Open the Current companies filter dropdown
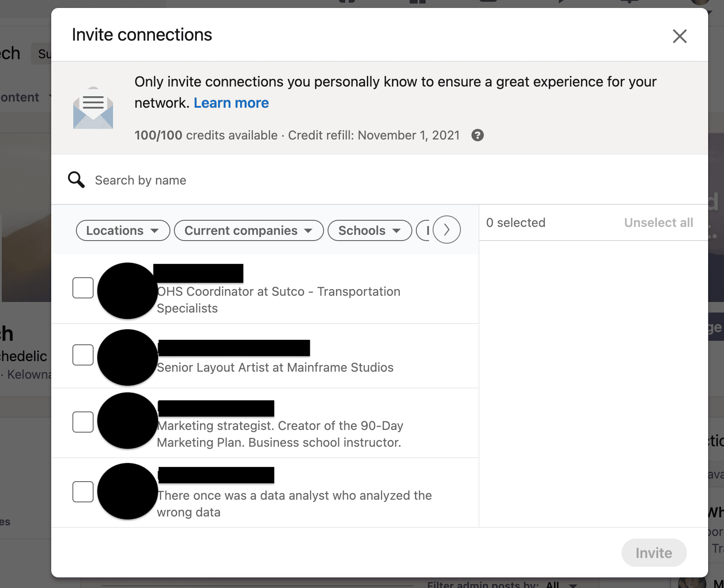This screenshot has width=724, height=588. click(249, 230)
